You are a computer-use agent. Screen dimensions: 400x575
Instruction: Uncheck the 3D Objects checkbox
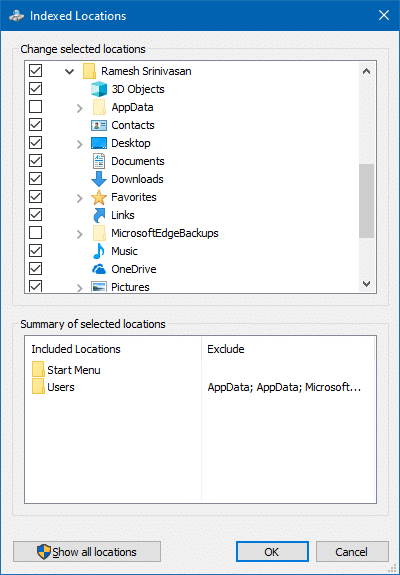click(x=36, y=88)
